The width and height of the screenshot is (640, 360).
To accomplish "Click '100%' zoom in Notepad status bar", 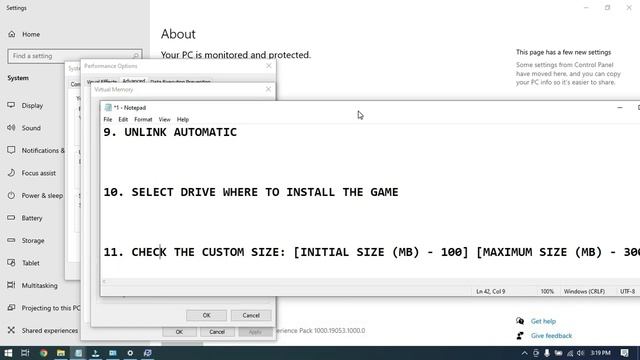I will [547, 291].
